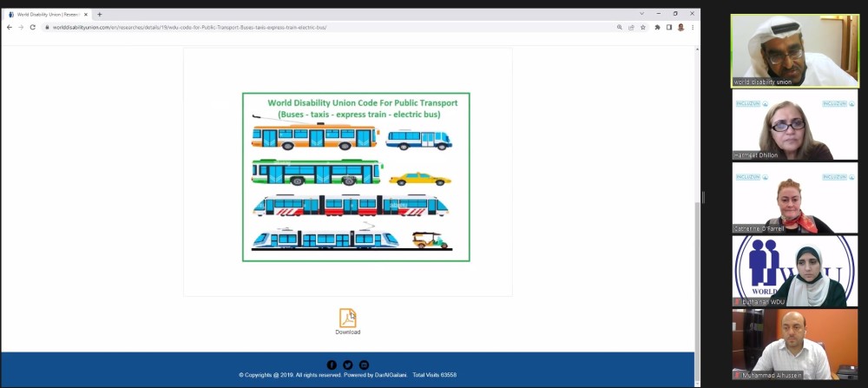Open the tab search dropdown chevron

click(x=641, y=13)
